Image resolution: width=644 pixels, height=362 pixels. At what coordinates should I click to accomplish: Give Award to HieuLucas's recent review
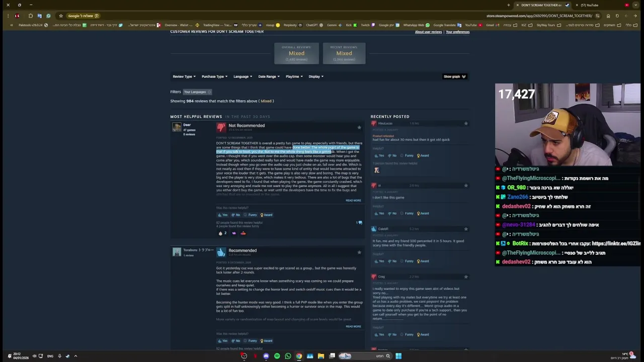click(423, 155)
